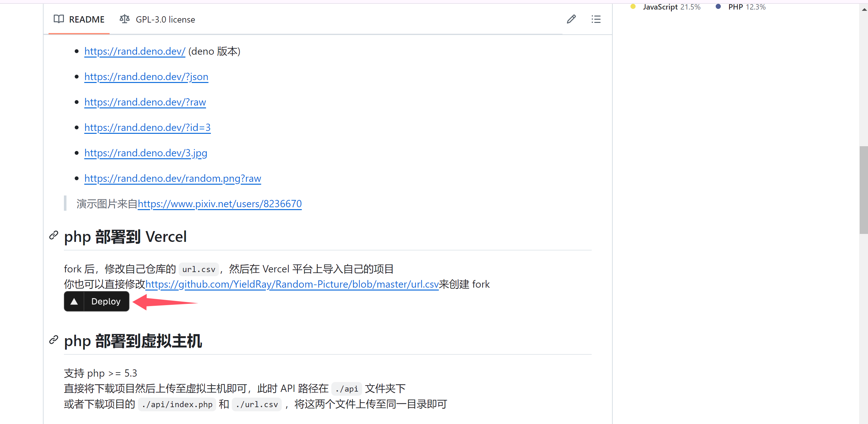The width and height of the screenshot is (868, 424).
Task: Open the README outline list icon
Action: tap(596, 19)
